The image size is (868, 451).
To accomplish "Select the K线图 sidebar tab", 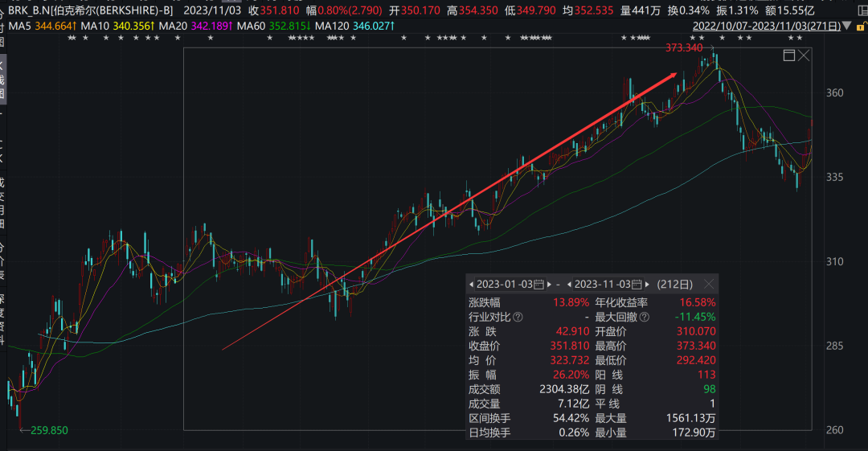I will point(2,80).
